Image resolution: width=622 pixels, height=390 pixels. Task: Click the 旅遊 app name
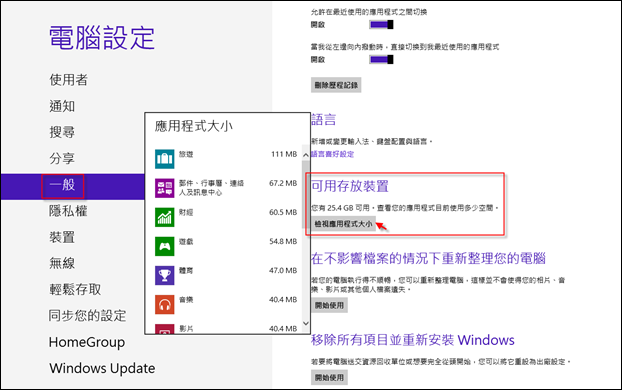[x=186, y=154]
